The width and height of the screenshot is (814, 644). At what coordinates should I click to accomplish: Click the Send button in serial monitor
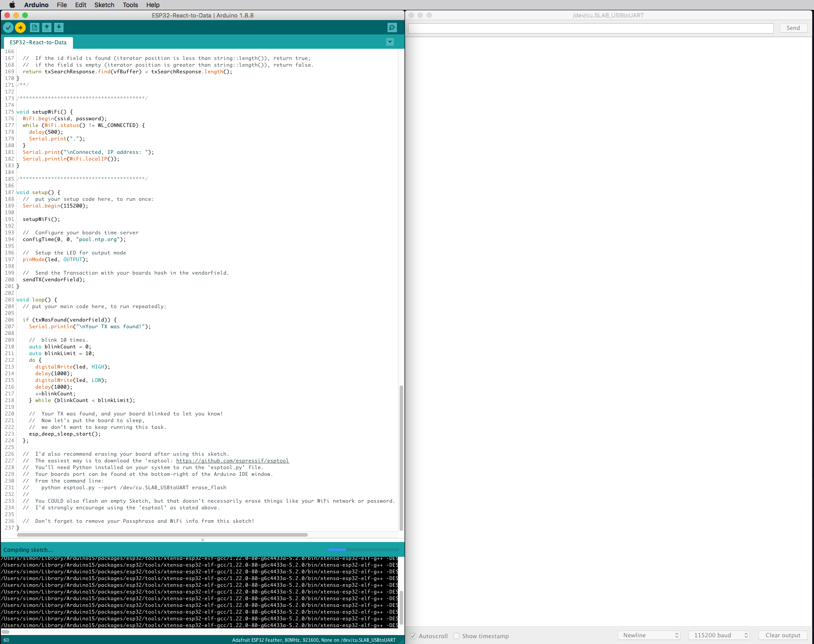[x=793, y=28]
